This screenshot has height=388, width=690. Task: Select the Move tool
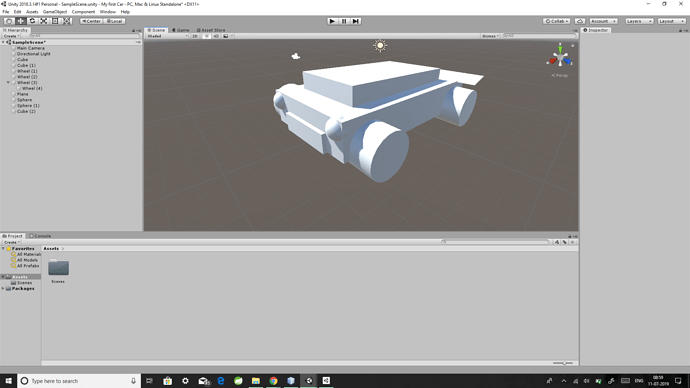point(20,21)
